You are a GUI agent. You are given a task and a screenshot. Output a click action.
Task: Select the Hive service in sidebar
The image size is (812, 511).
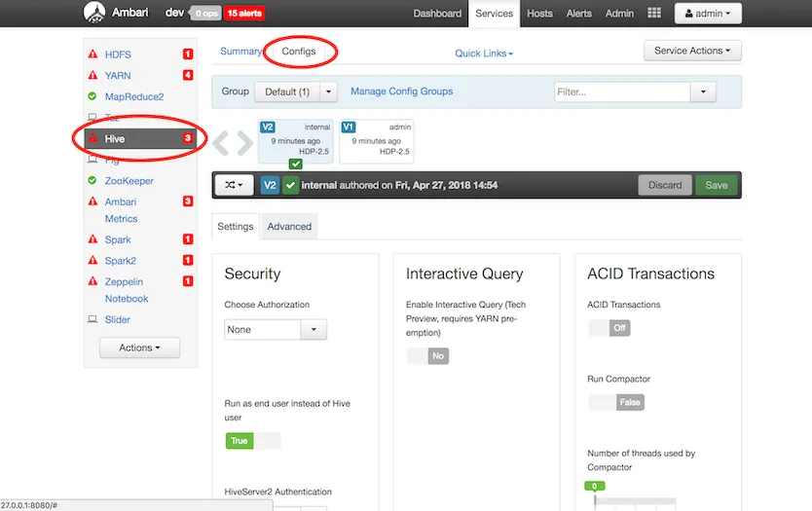pos(140,138)
